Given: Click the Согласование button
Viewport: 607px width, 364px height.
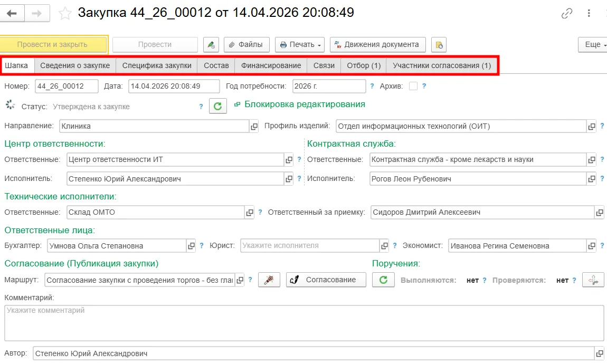Looking at the screenshot, I should click(x=326, y=280).
